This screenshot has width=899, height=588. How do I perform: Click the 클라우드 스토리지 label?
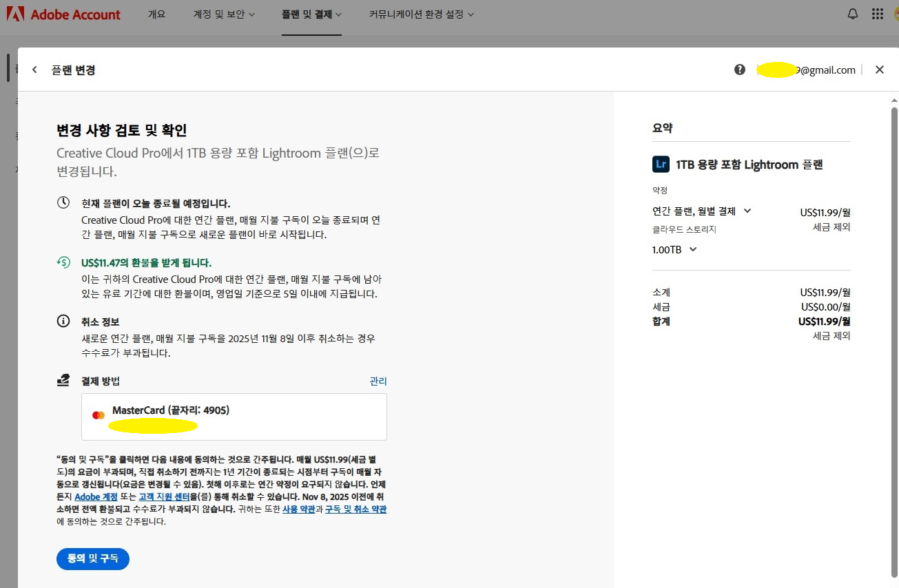pos(684,229)
